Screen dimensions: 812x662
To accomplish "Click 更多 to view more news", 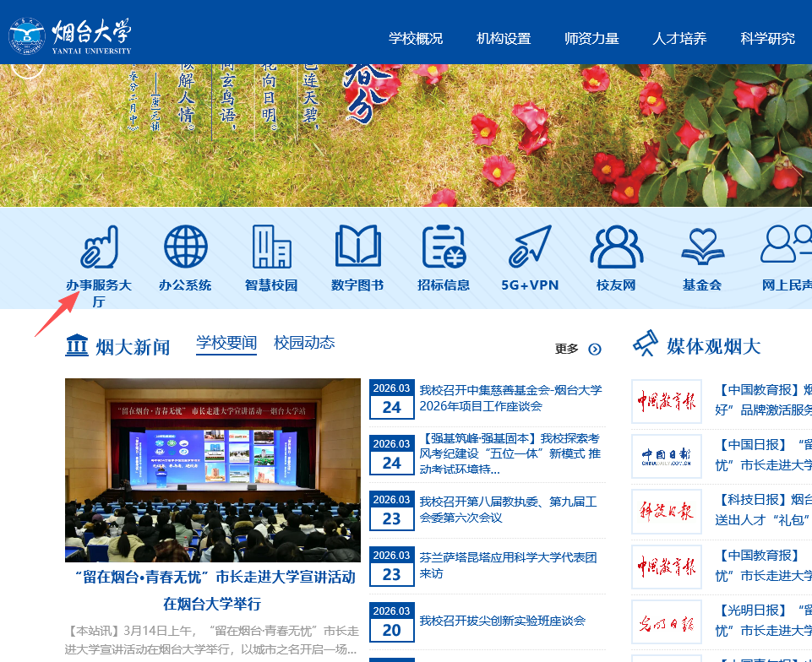I will (x=578, y=349).
